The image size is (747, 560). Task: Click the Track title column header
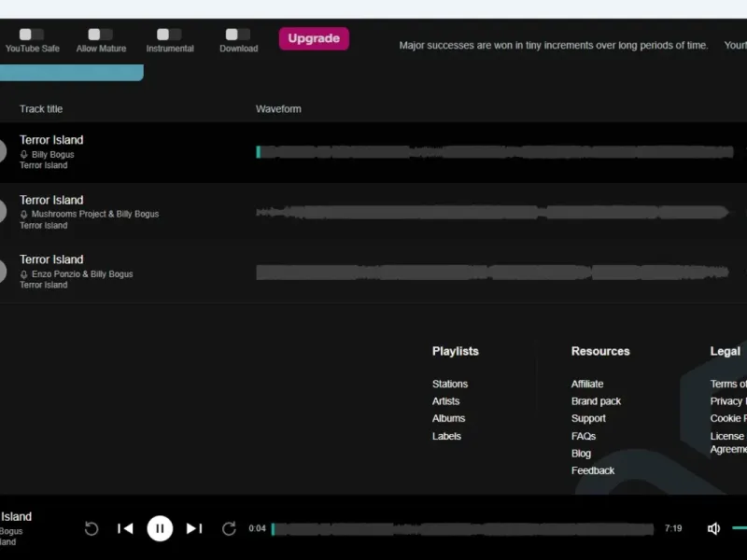(x=41, y=109)
